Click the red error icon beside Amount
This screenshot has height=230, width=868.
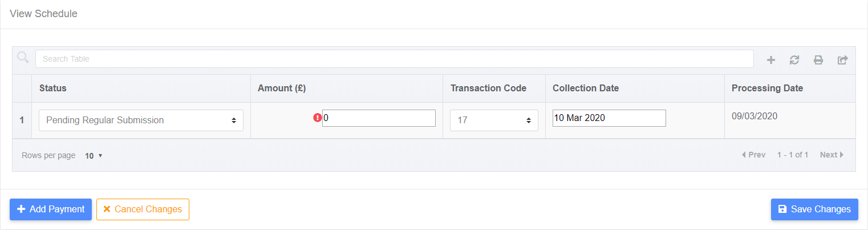pos(318,118)
